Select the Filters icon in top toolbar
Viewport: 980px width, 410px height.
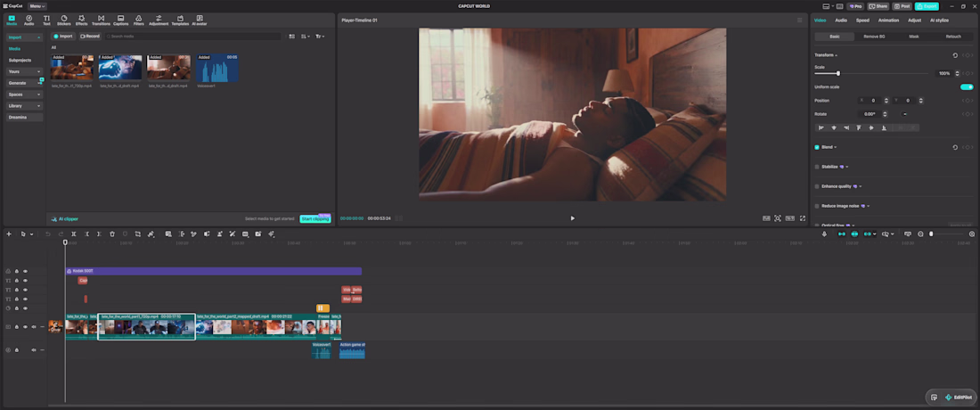[138, 20]
